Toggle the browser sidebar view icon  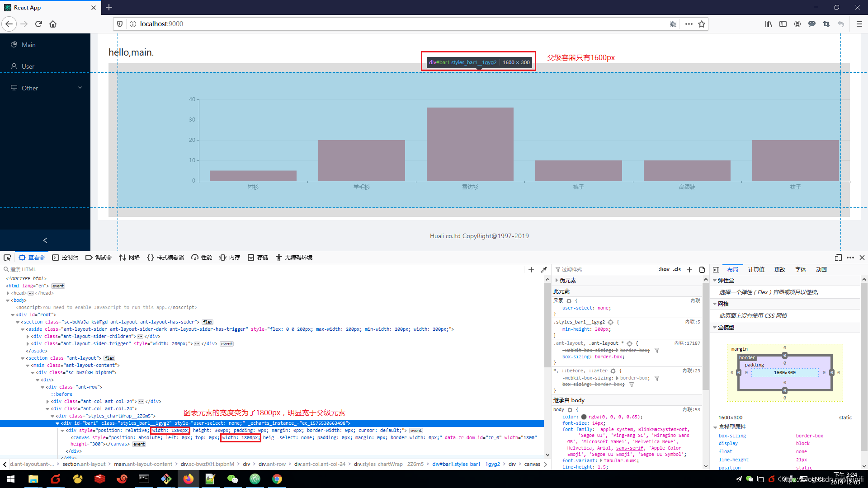[x=783, y=24]
